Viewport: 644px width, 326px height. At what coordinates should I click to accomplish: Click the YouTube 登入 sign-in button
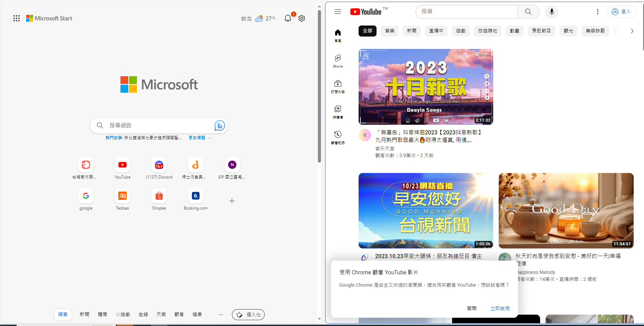pyautogui.click(x=622, y=12)
